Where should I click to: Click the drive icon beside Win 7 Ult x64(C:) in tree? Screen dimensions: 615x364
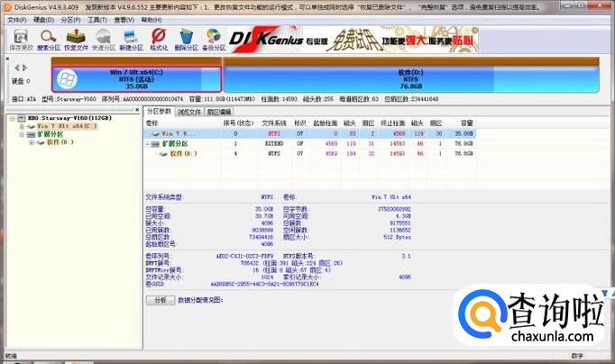pyautogui.click(x=31, y=126)
